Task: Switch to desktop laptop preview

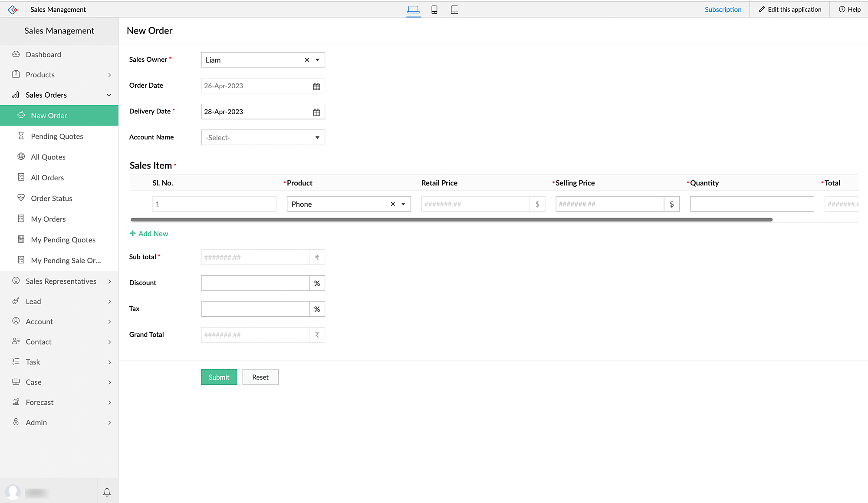Action: pyautogui.click(x=413, y=10)
